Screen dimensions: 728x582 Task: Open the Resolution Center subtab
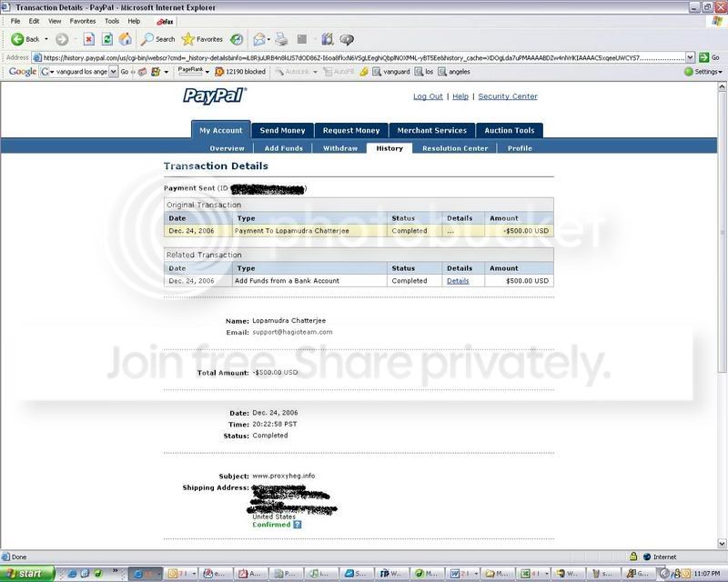click(x=455, y=148)
